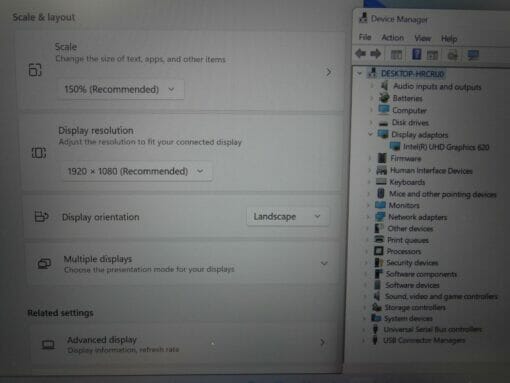Click the Device Manager title bar icon
This screenshot has width=510, height=383.
pyautogui.click(x=363, y=18)
